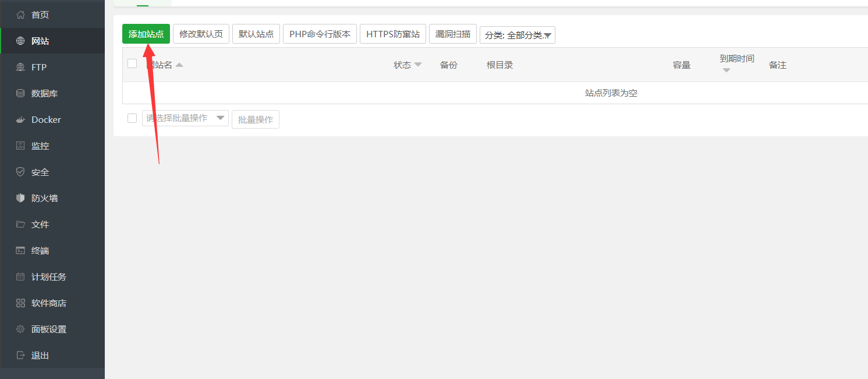This screenshot has height=379, width=868.
Task: Click the 备注 column header
Action: 778,65
